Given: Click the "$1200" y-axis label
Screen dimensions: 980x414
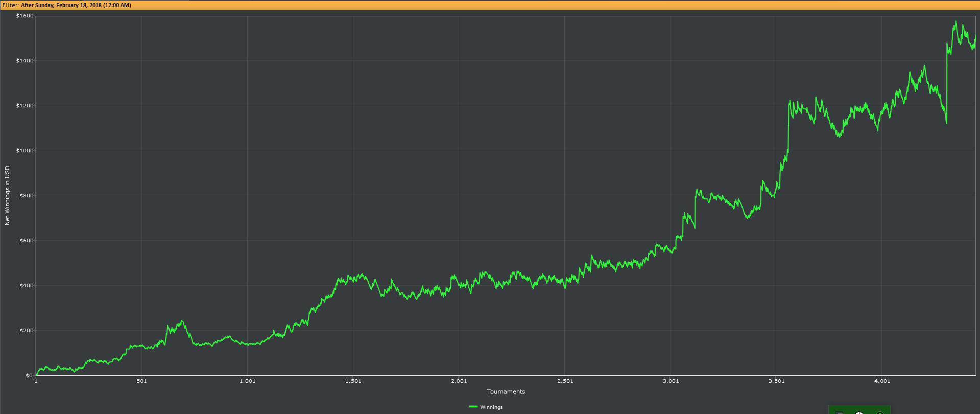Looking at the screenshot, I should point(25,106).
